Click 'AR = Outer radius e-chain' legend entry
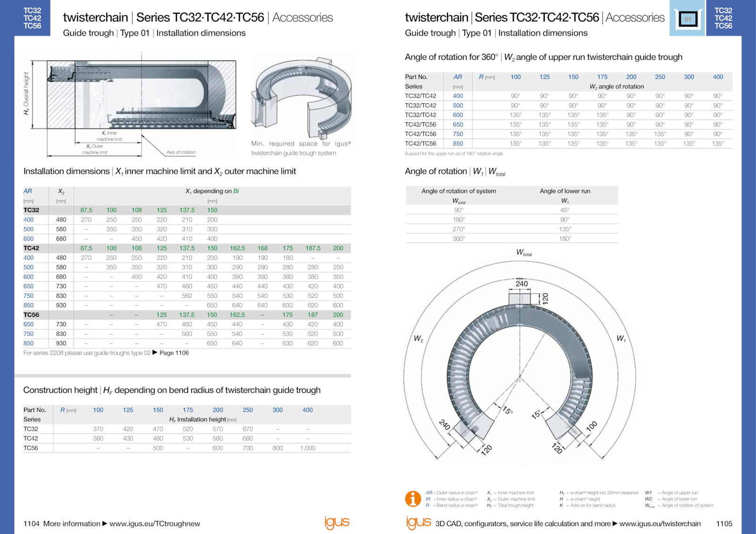This screenshot has height=534, width=756. coord(452,492)
